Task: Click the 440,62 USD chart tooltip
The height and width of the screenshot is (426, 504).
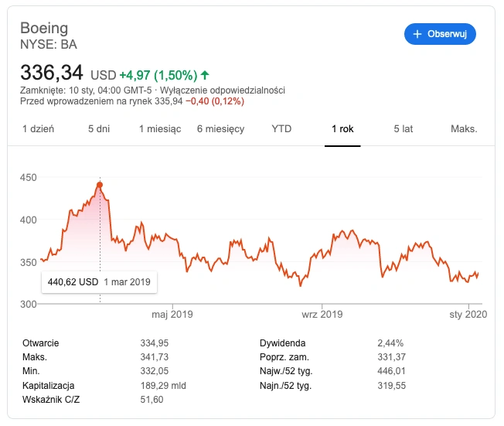Action: pos(99,282)
